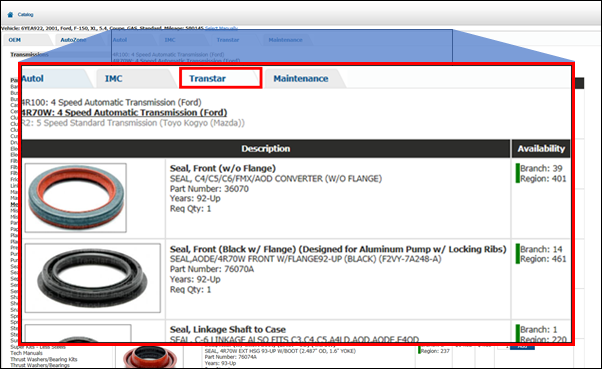Screen dimensions: 602x369
Task: Select the OEM tab
Action: 15,40
